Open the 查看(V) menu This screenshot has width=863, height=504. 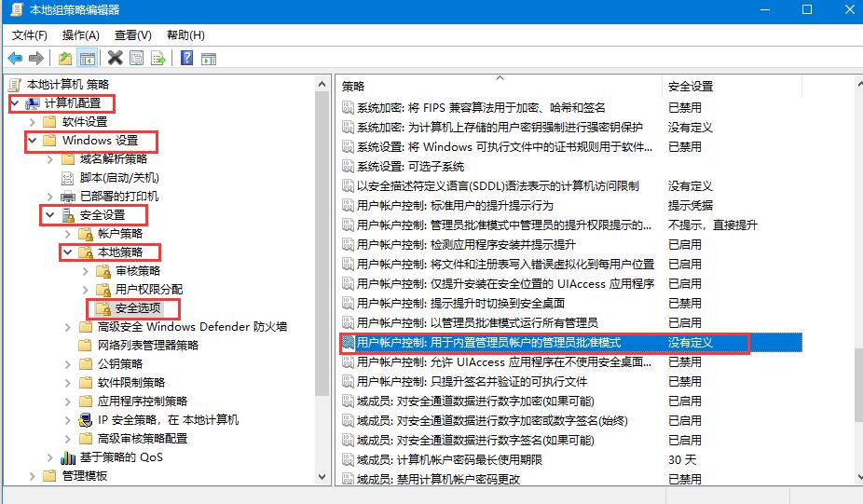coord(132,34)
